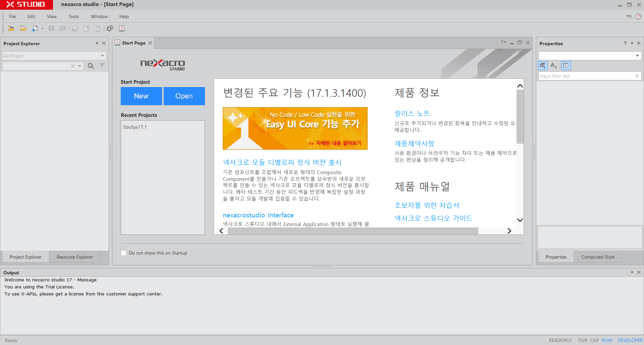644x345 pixels.
Task: Switch to the Resource Explorer tab
Action: (x=75, y=257)
